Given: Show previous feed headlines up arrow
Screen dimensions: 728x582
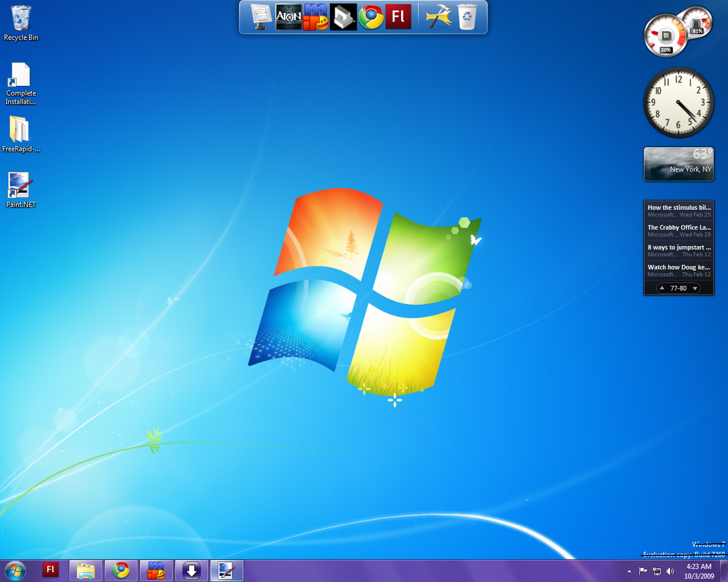Looking at the screenshot, I should (662, 288).
